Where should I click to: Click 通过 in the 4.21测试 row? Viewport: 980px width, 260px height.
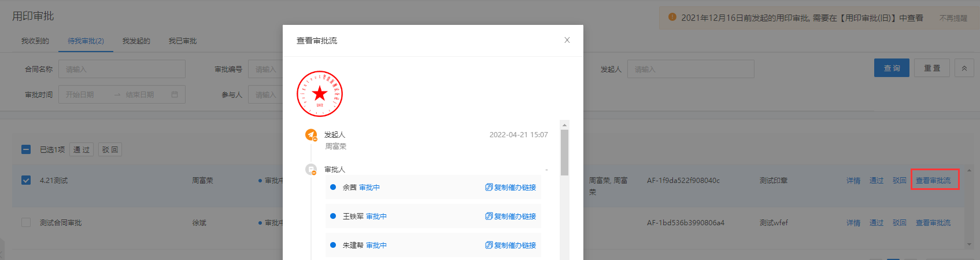(x=877, y=181)
